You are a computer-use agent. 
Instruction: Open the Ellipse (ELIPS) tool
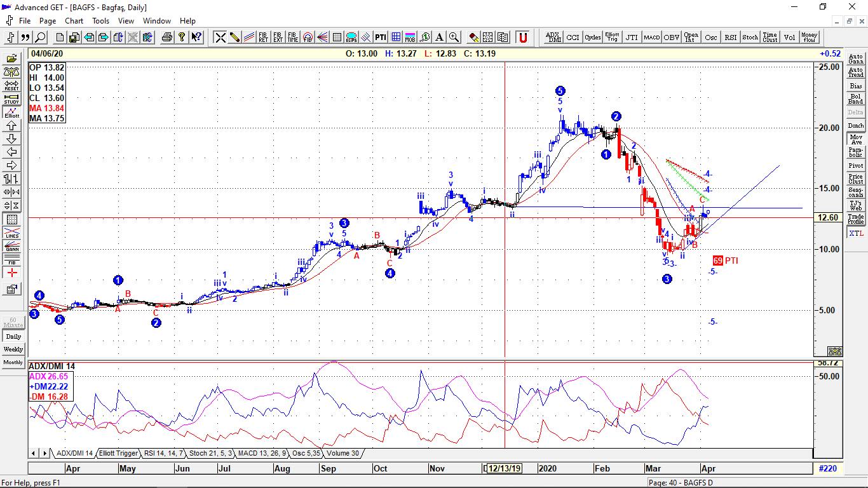351,37
